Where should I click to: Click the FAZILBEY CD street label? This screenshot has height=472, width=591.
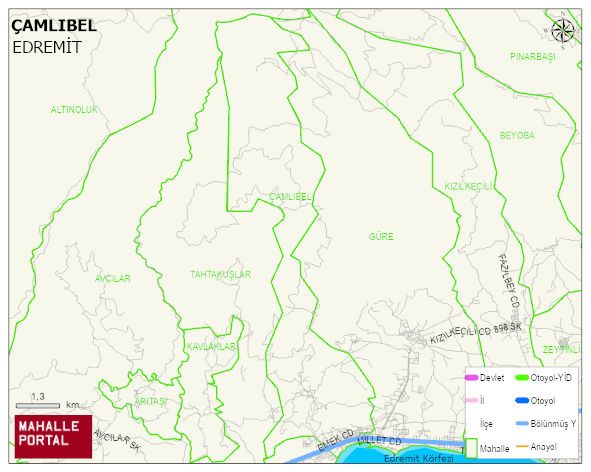(x=509, y=281)
